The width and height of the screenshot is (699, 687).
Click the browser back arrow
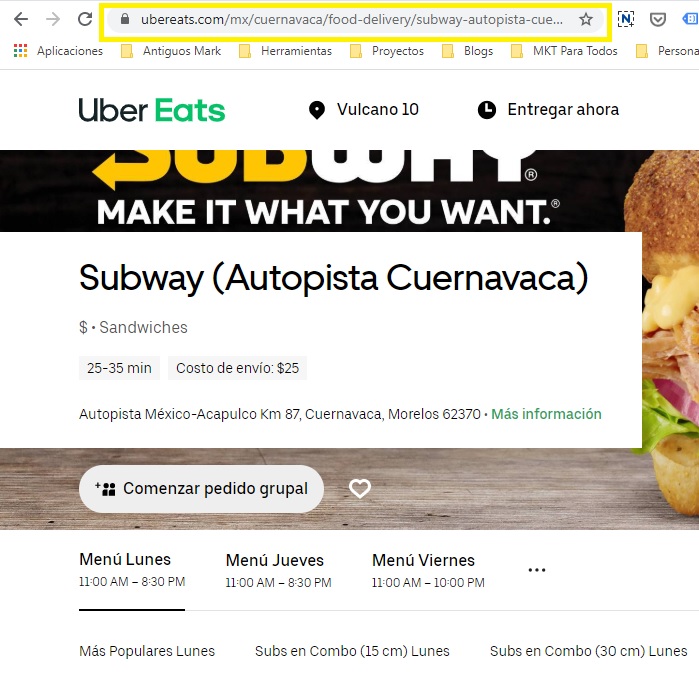click(x=21, y=19)
